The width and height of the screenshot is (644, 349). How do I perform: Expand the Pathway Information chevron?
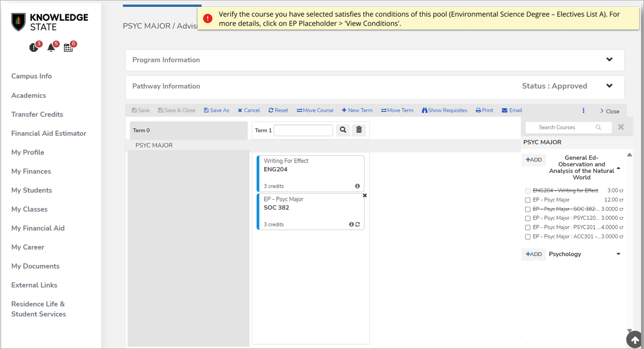[x=609, y=86]
